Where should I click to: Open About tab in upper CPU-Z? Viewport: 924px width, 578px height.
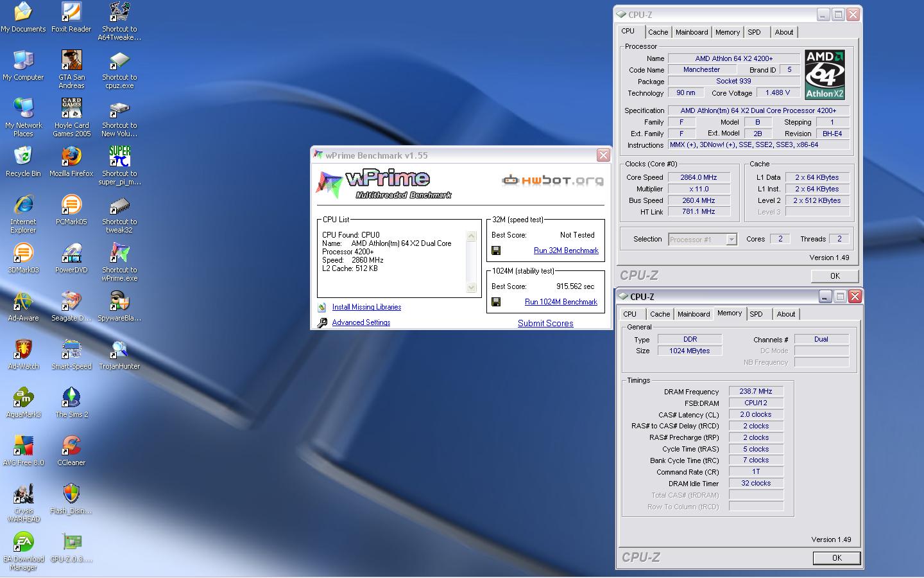point(784,32)
